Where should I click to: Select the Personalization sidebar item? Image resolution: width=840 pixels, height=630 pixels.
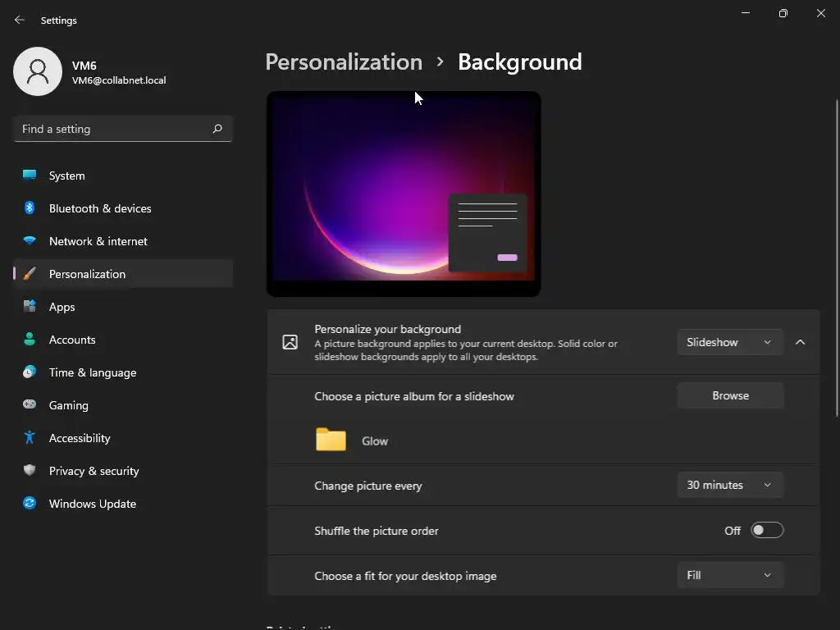pyautogui.click(x=123, y=274)
